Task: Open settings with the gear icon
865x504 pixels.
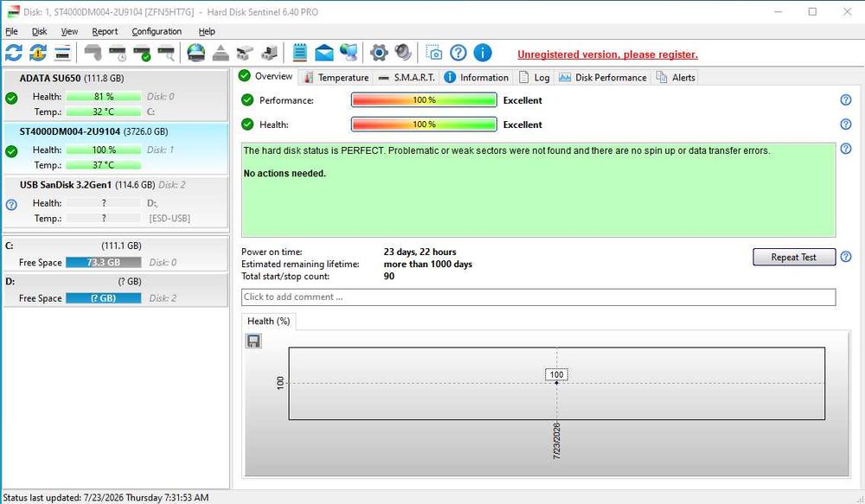Action: tap(379, 53)
